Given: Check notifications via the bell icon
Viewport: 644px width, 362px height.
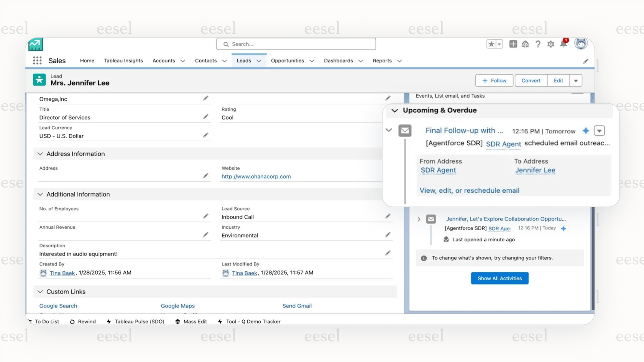Looking at the screenshot, I should pyautogui.click(x=563, y=44).
